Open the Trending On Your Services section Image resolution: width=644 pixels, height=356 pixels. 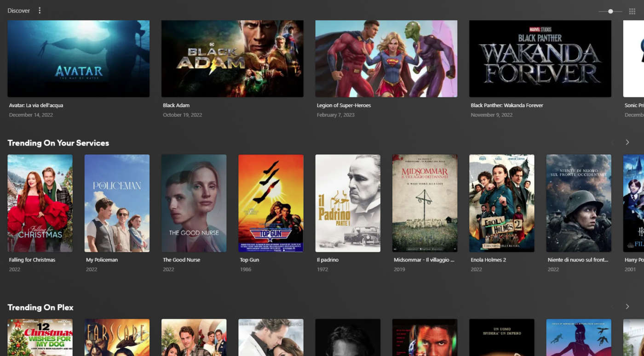(58, 143)
